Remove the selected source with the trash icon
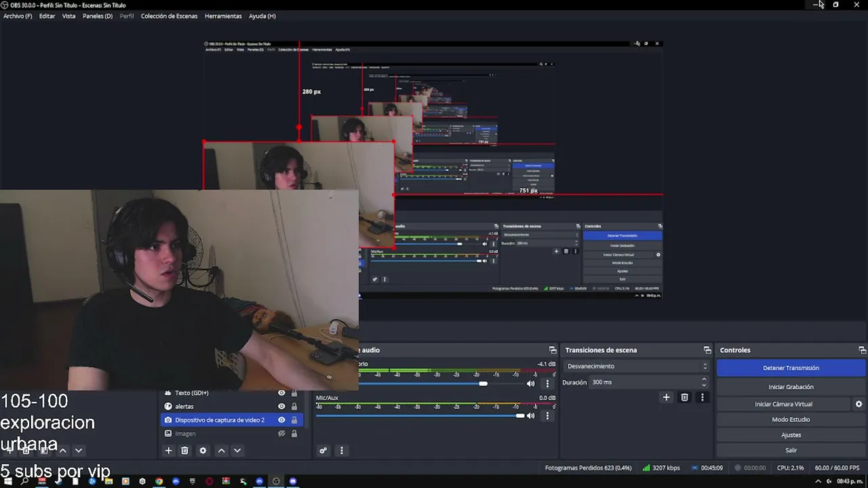868x488 pixels. pyautogui.click(x=184, y=451)
